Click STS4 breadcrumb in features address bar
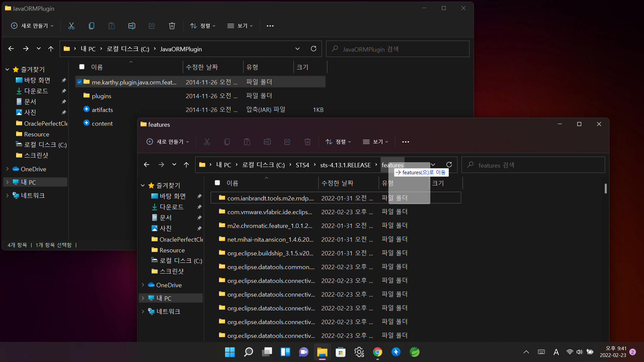 pyautogui.click(x=302, y=165)
